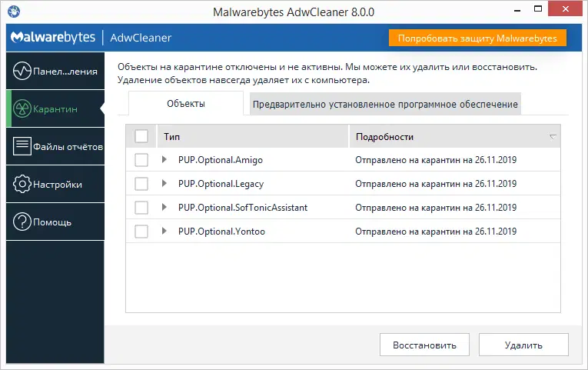Click the Malwarebytes logo in header
Viewport: 588px width, 370px height.
[x=53, y=38]
